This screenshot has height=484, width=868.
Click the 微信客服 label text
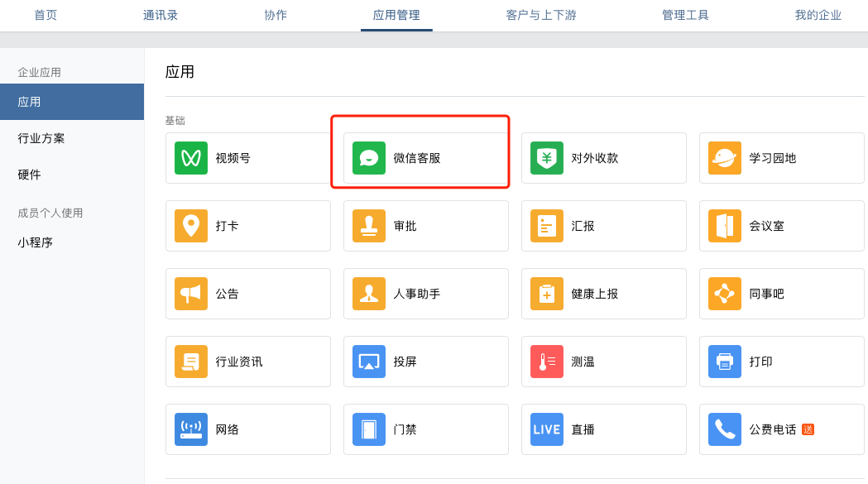click(x=417, y=158)
